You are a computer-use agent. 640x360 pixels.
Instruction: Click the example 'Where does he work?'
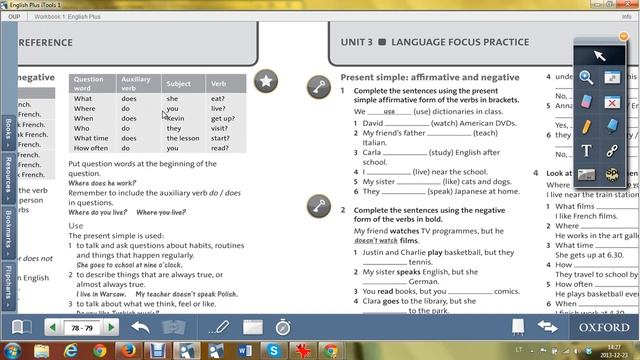(x=102, y=183)
